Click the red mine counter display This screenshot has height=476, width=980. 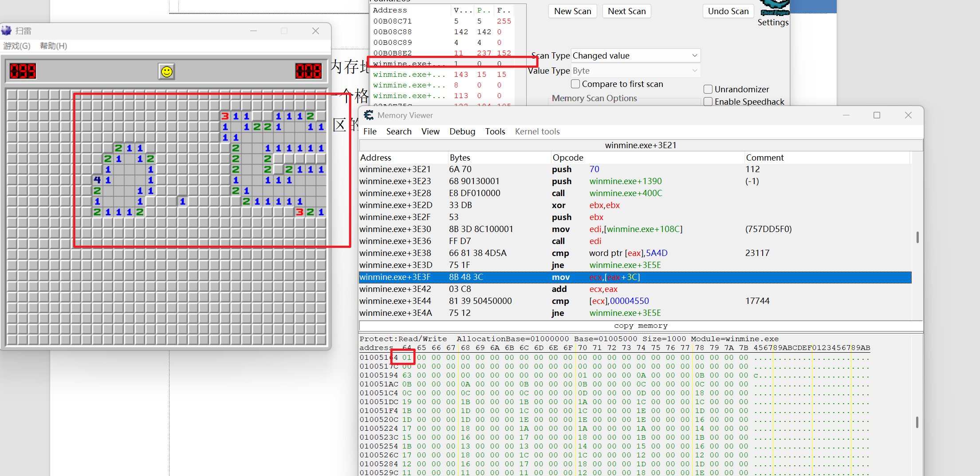(x=23, y=71)
